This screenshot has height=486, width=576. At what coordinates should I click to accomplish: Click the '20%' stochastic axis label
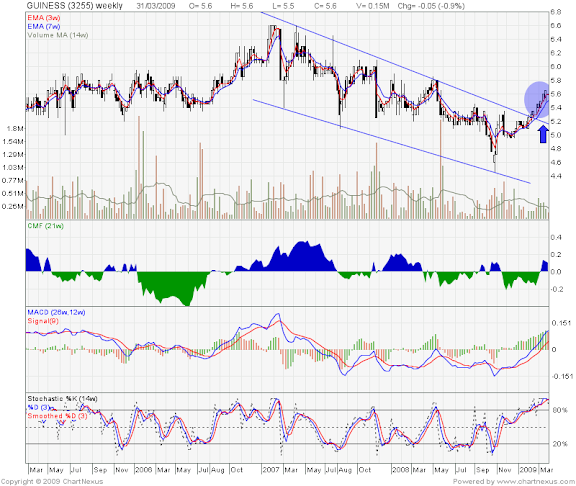(x=559, y=444)
